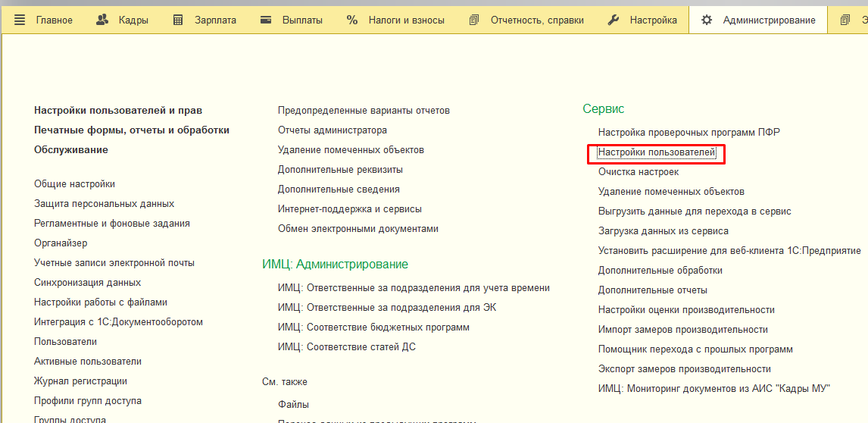Open ИМЦ: Мониторинг документов из АИС "Кадры МУ"
Screen dimensions: 868x423
pos(715,389)
